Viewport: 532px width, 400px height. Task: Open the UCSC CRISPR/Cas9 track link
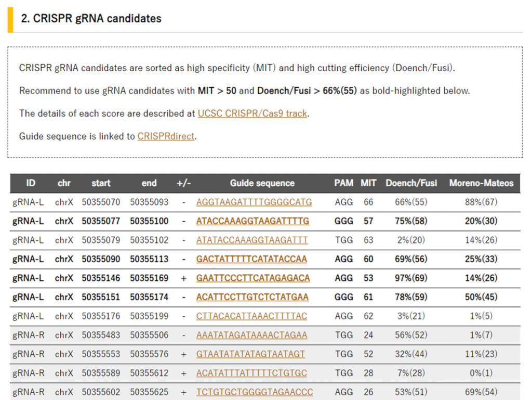[x=252, y=113]
